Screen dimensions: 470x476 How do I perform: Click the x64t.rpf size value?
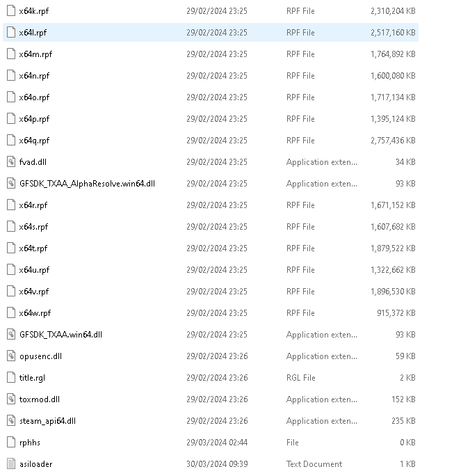click(393, 248)
